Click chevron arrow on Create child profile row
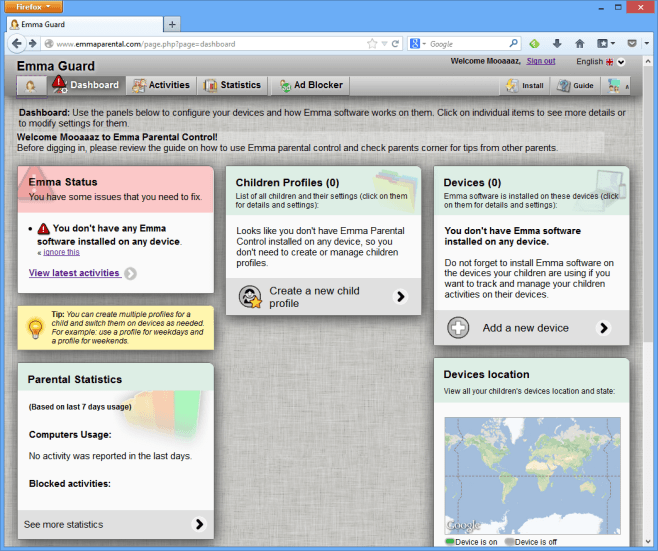This screenshot has width=658, height=551. 400,297
